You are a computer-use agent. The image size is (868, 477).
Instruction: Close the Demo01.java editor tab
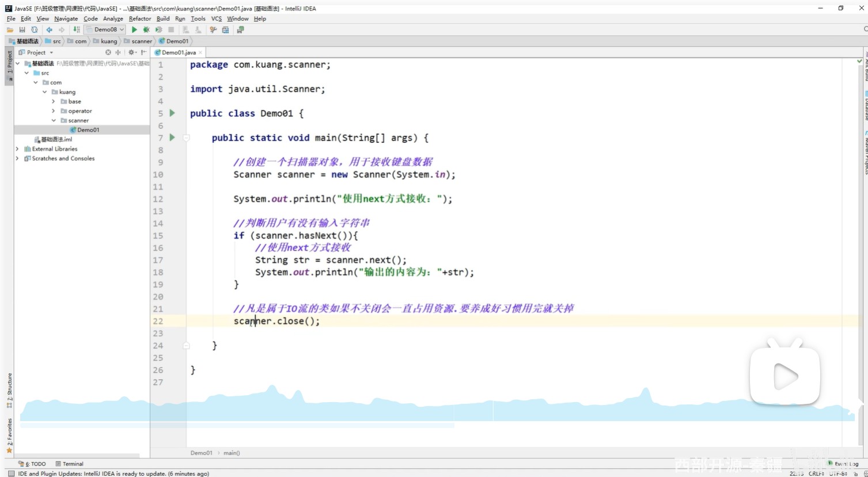click(200, 52)
